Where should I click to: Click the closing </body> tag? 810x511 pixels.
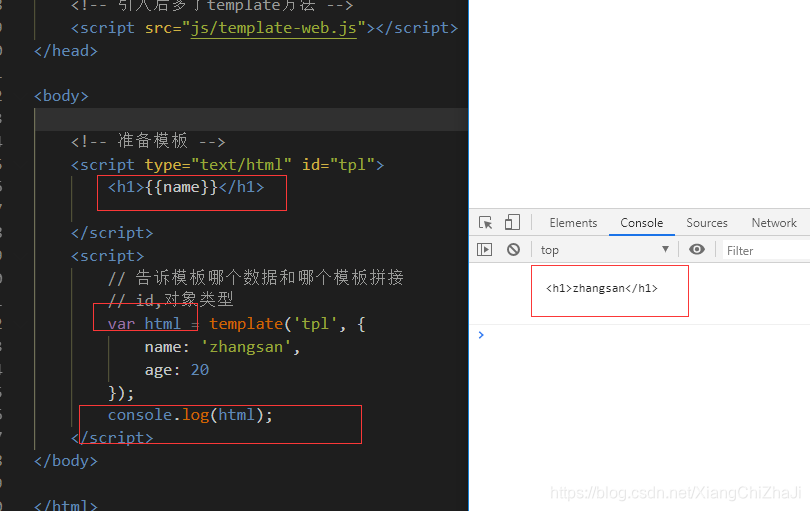66,461
